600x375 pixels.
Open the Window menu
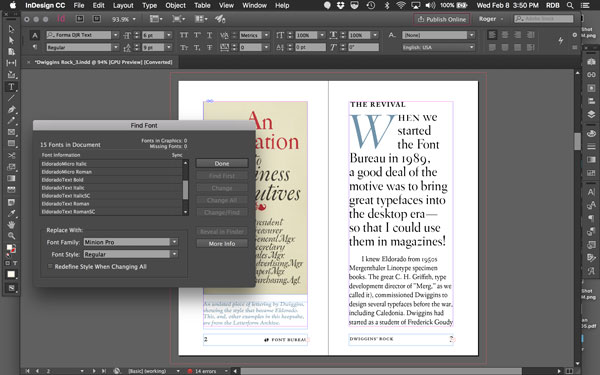pos(254,5)
